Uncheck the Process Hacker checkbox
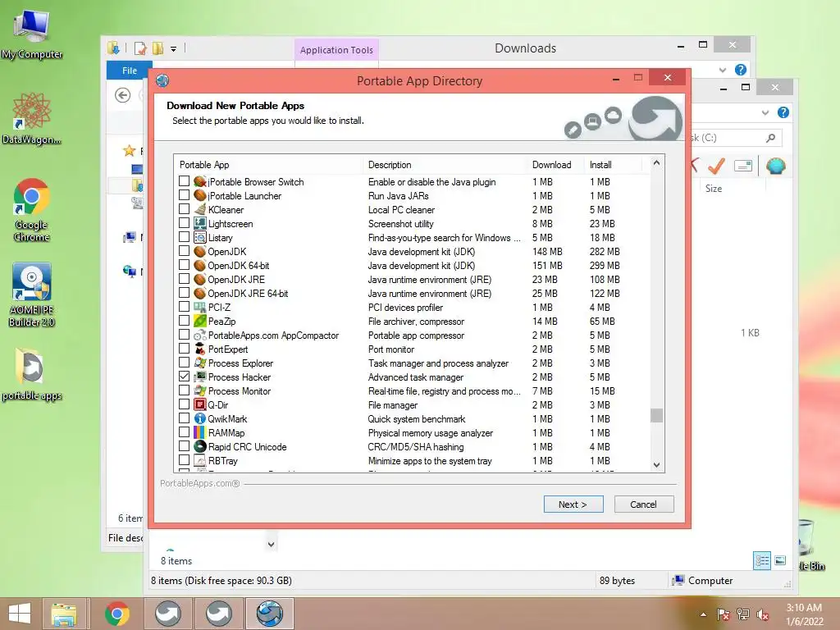This screenshot has height=630, width=840. 184,376
